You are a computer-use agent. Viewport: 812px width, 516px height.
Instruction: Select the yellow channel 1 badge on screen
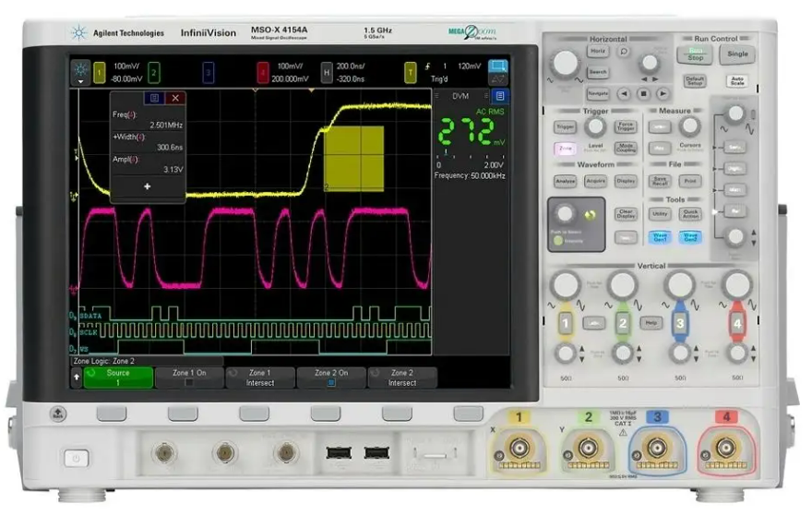coord(100,73)
